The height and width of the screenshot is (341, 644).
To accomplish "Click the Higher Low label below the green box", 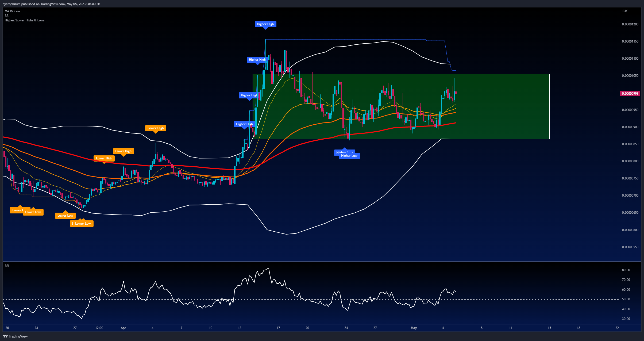I will [349, 156].
